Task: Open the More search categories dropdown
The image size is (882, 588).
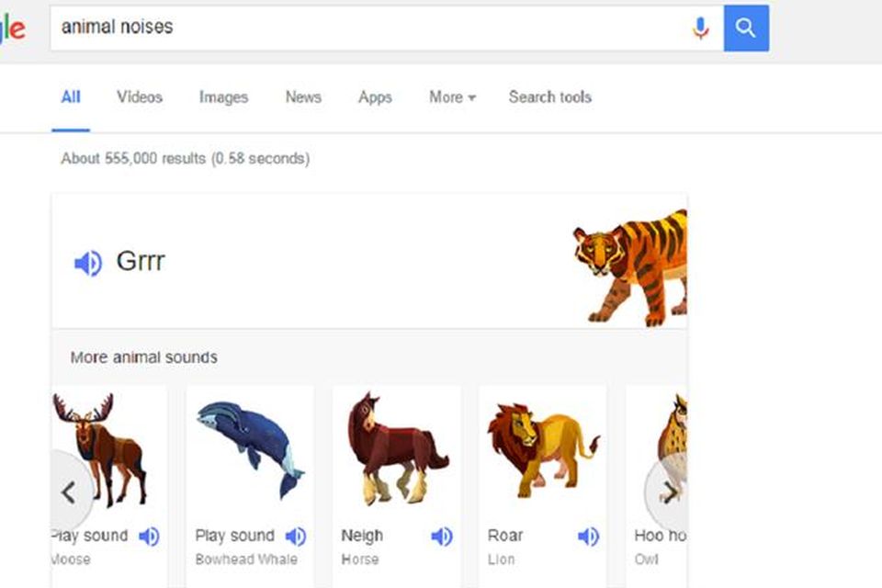Action: (450, 97)
